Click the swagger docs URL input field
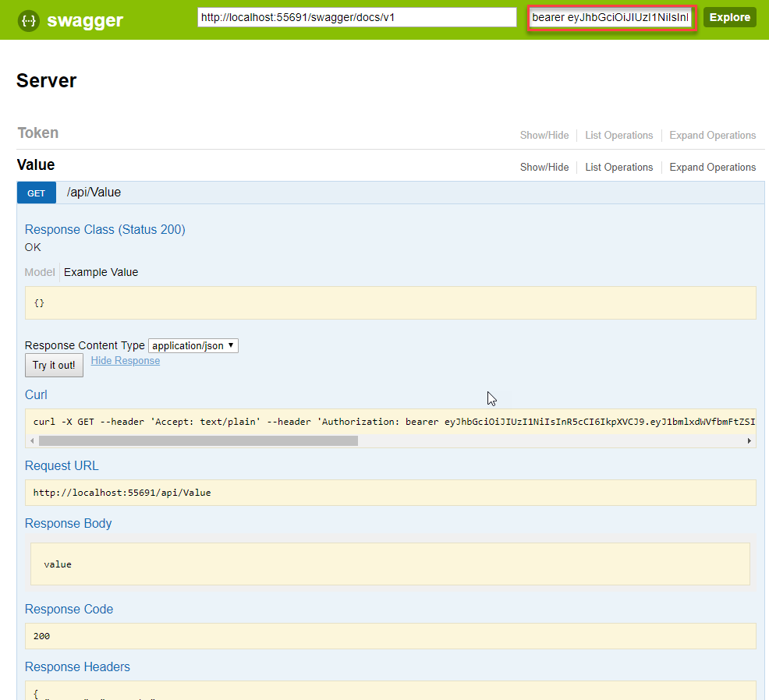 click(x=356, y=16)
